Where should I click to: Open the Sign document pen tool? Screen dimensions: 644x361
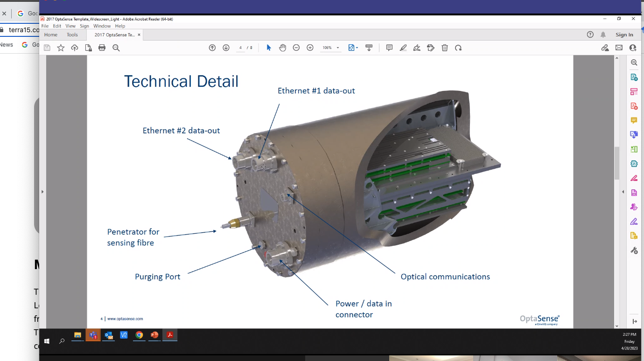(x=417, y=48)
